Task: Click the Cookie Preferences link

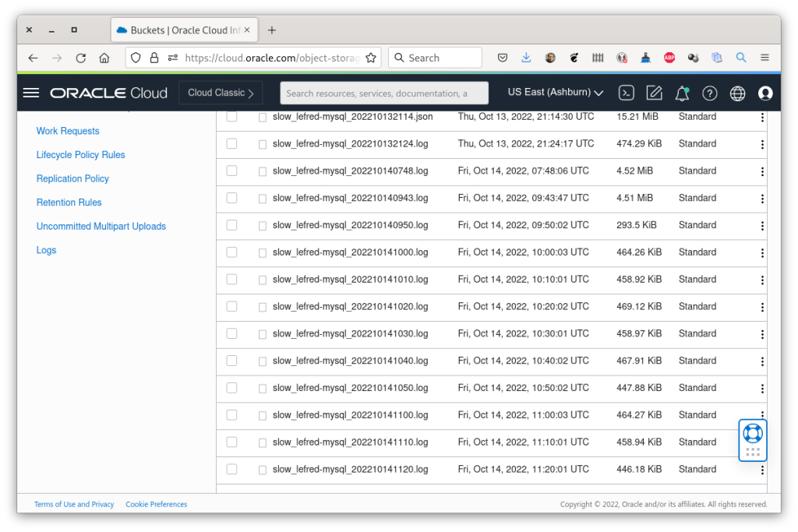Action: [156, 504]
